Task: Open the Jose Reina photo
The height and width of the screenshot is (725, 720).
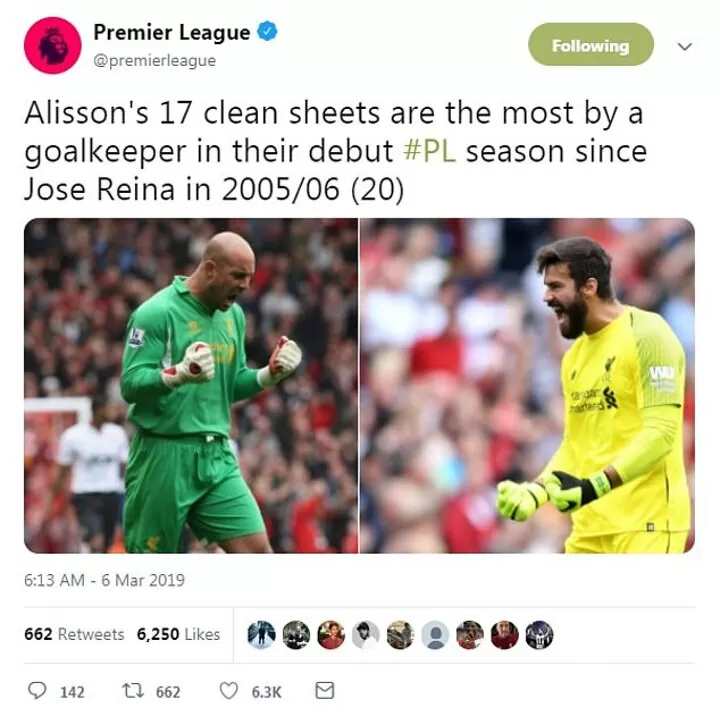Action: pos(191,386)
